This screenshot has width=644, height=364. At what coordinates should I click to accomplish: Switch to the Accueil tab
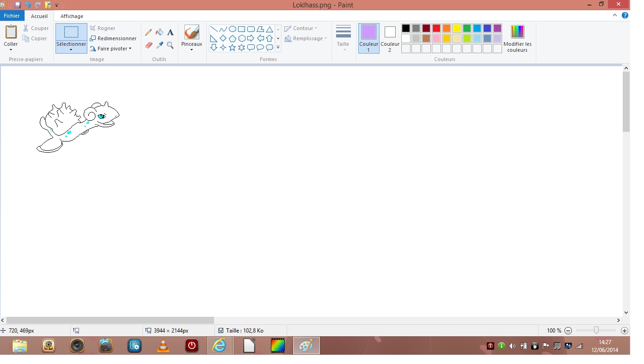coord(39,16)
